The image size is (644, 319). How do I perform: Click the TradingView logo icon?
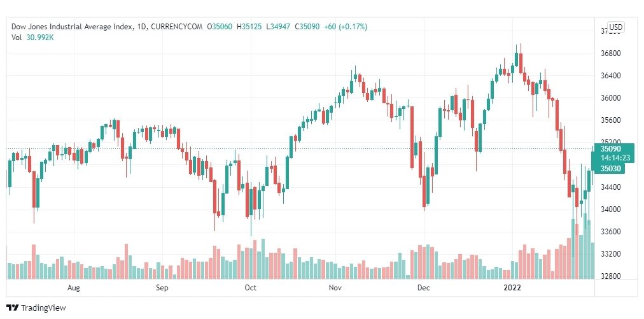point(12,308)
